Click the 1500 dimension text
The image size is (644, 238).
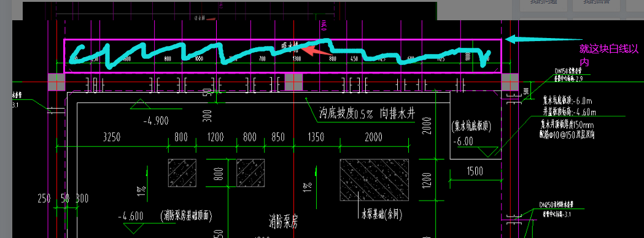(475, 171)
